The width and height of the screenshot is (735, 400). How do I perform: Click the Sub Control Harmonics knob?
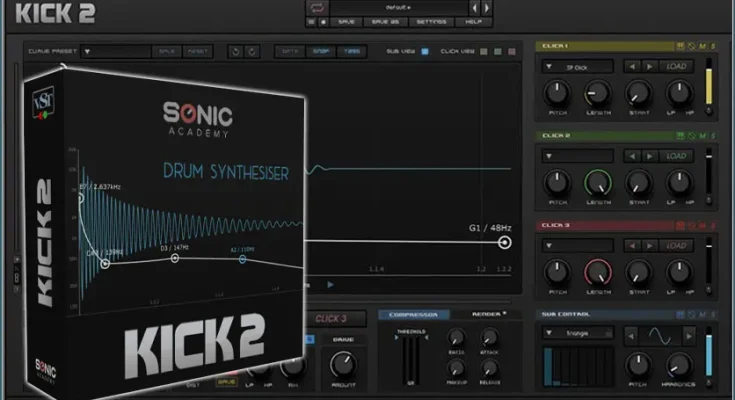click(x=679, y=364)
